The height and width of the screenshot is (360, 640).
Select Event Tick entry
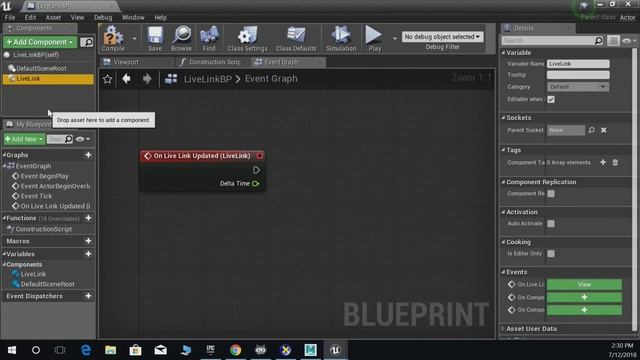[36, 196]
